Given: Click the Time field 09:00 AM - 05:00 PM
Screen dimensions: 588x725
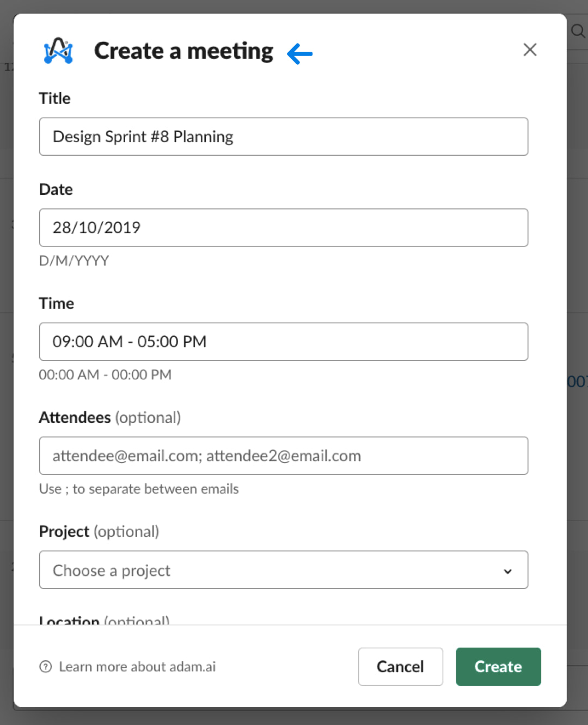Looking at the screenshot, I should pyautogui.click(x=284, y=342).
